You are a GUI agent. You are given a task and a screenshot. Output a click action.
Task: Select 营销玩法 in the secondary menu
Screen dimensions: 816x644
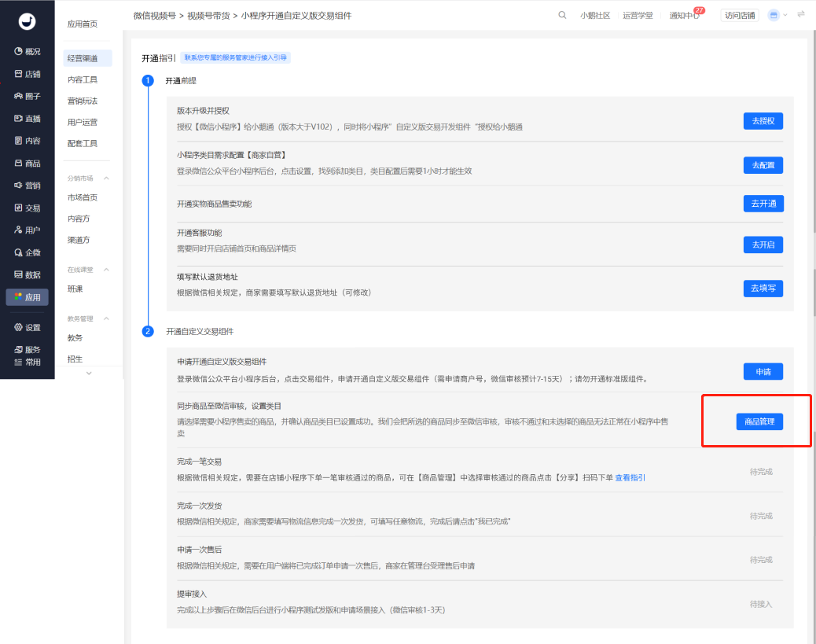pos(83,101)
